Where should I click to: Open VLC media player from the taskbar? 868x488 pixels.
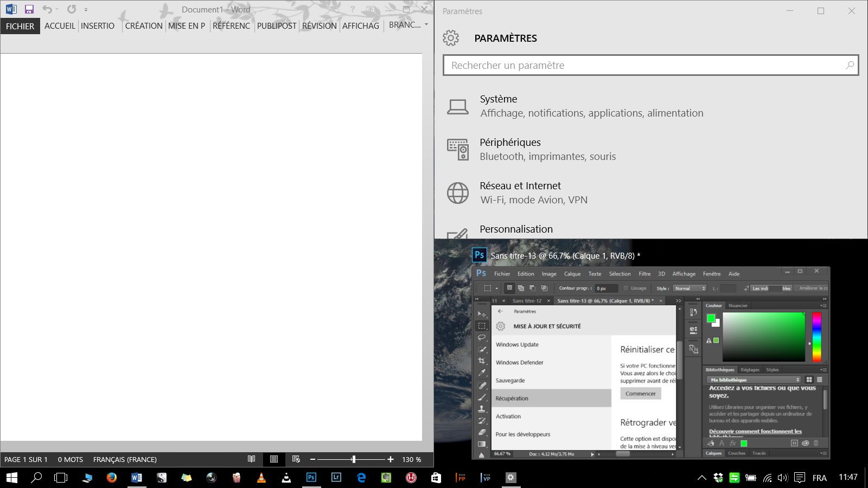pos(261,478)
